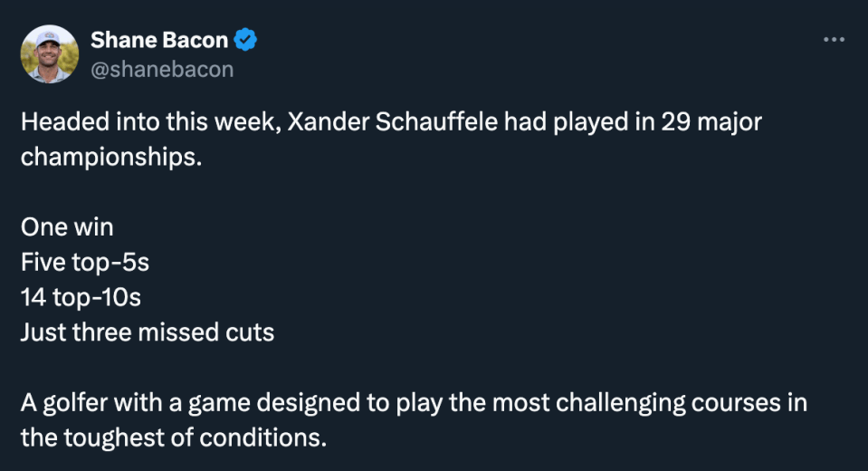Select the "Five top-5s" line
868x471 pixels.
click(85, 263)
